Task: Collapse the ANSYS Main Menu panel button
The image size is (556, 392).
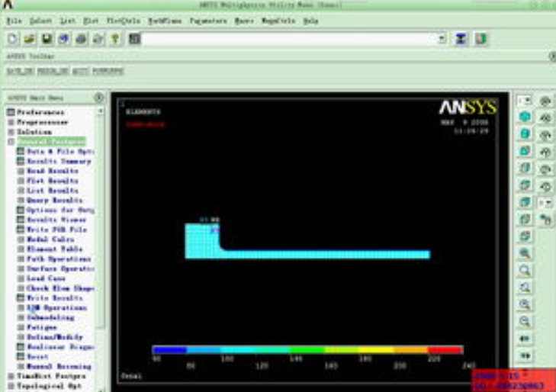Action: (x=99, y=98)
